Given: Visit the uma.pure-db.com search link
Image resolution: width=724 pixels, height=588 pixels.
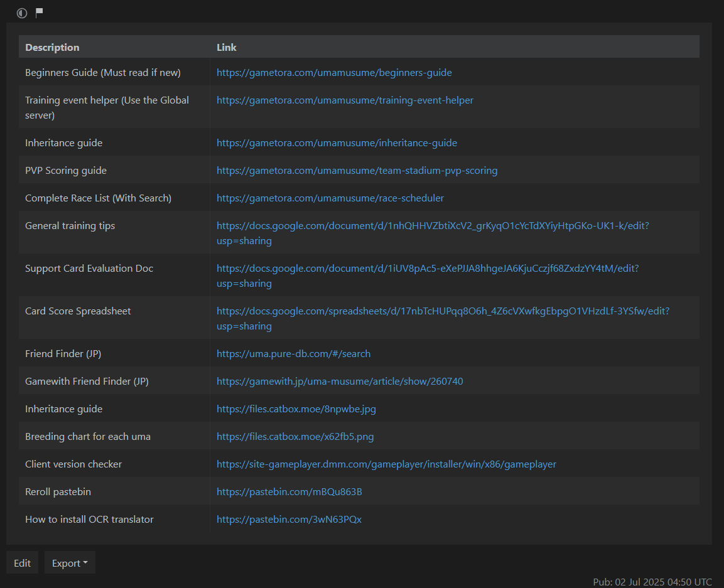Looking at the screenshot, I should coord(293,353).
